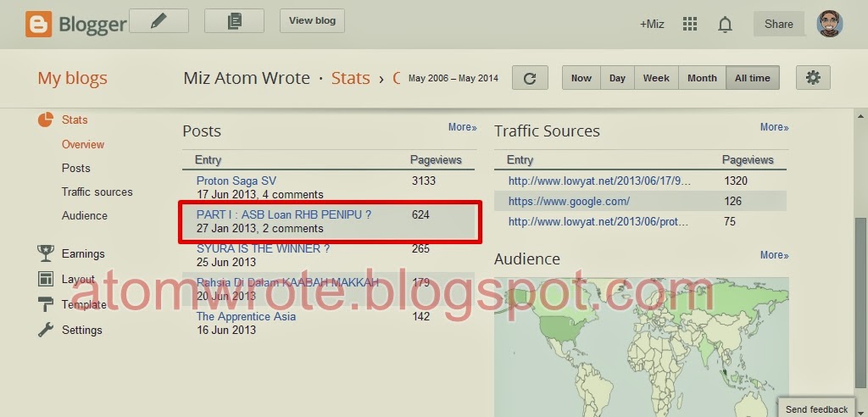Click the 624 pageviews value
The width and height of the screenshot is (868, 417).
click(420, 215)
